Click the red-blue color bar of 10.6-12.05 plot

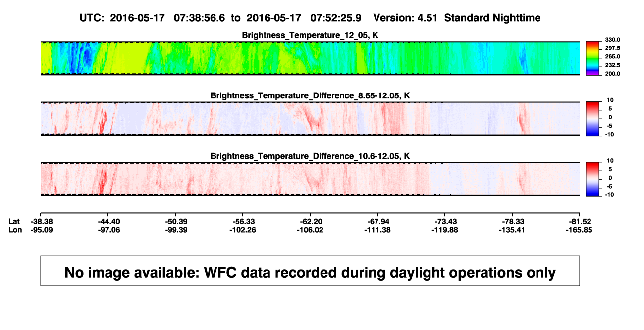click(592, 180)
